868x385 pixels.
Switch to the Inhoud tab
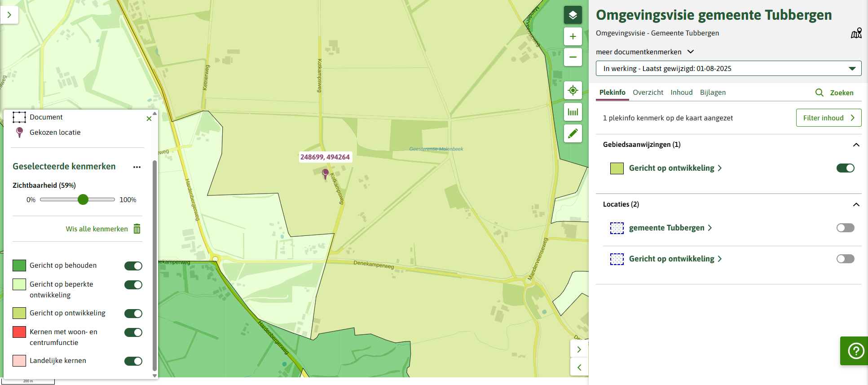tap(682, 93)
